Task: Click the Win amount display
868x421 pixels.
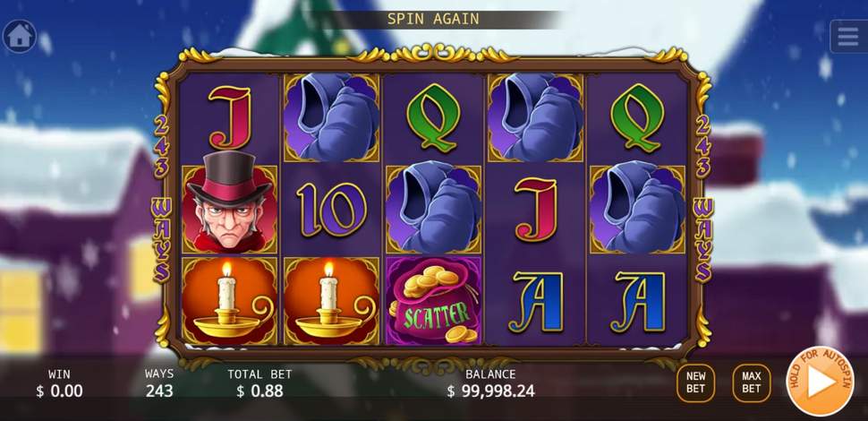Action: pyautogui.click(x=59, y=391)
